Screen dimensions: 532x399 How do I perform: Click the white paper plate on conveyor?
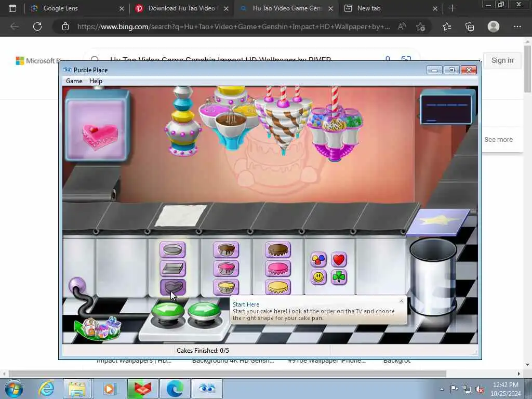click(x=181, y=216)
